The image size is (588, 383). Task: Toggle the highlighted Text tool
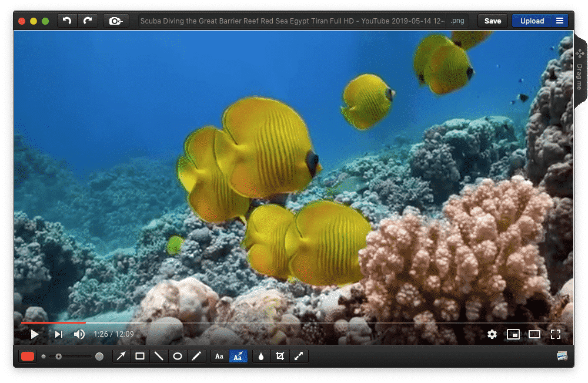point(238,356)
